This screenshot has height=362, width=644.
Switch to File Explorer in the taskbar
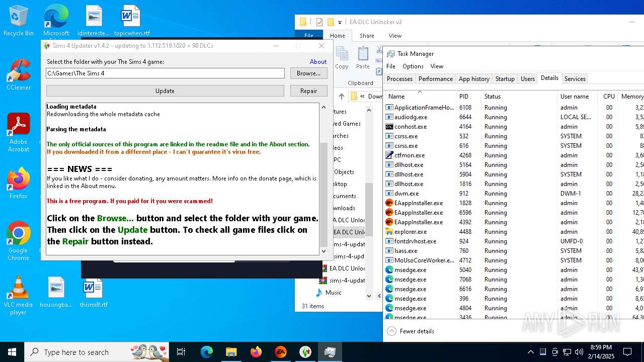click(x=231, y=352)
